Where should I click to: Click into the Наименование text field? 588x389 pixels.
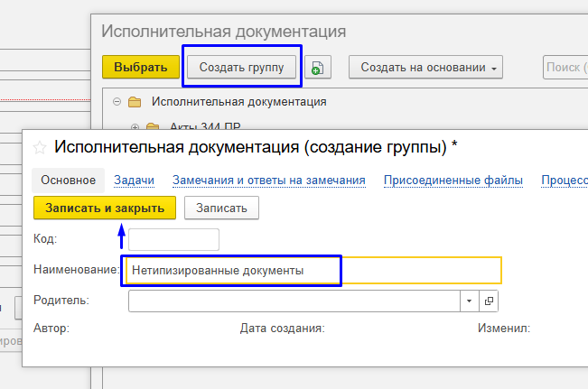(x=312, y=270)
